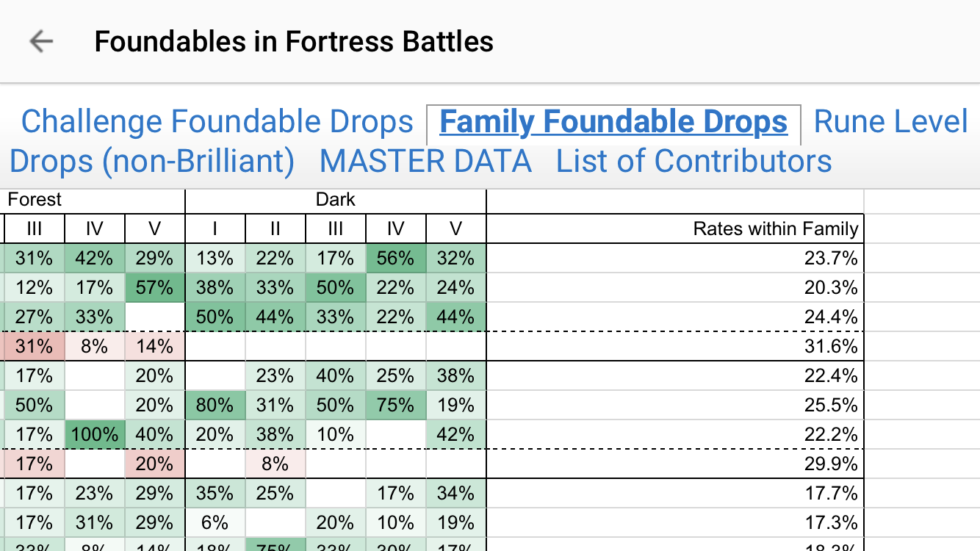Select the Dark family header cell
The height and width of the screenshot is (551, 980).
pyautogui.click(x=335, y=200)
